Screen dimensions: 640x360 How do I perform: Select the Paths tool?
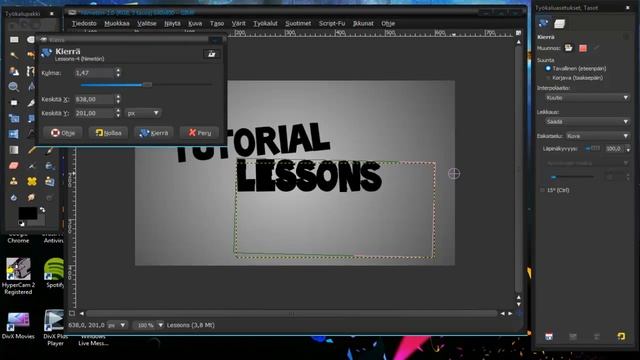click(31, 71)
